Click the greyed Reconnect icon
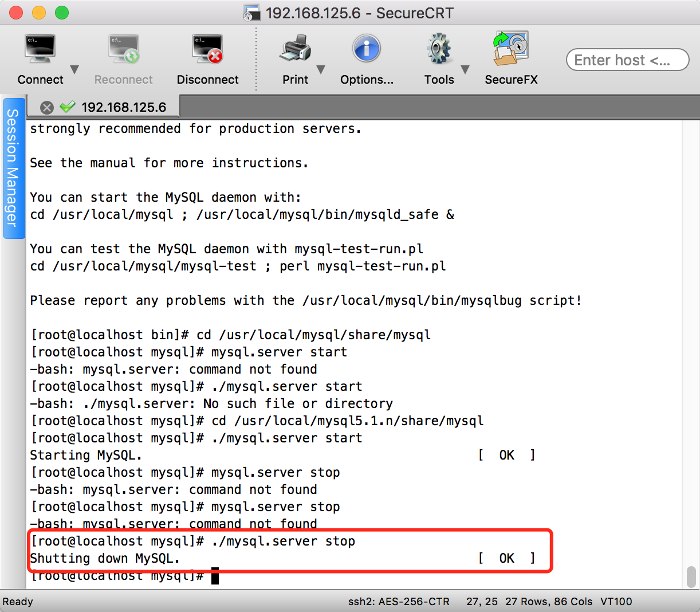Viewport: 700px width, 612px height. (x=123, y=49)
